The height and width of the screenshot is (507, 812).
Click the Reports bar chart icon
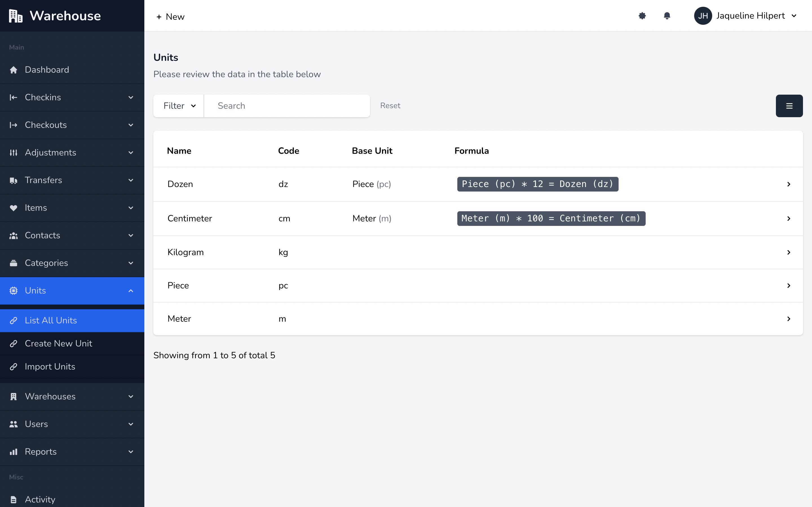[x=14, y=452]
